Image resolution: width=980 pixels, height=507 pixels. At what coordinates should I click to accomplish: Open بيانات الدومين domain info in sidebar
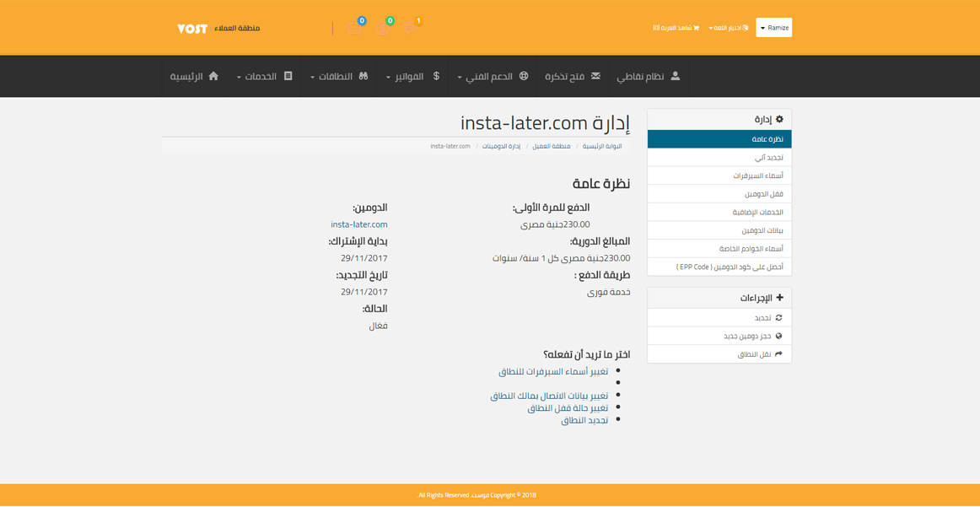tap(719, 230)
